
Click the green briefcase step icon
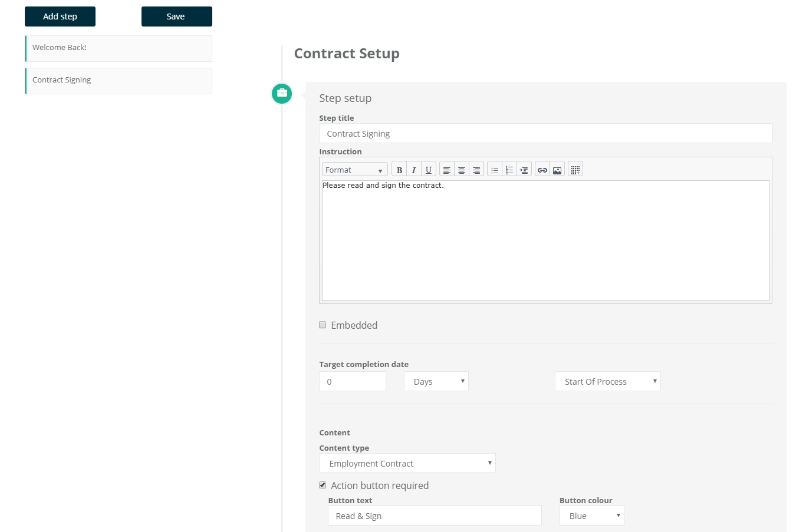(x=282, y=93)
